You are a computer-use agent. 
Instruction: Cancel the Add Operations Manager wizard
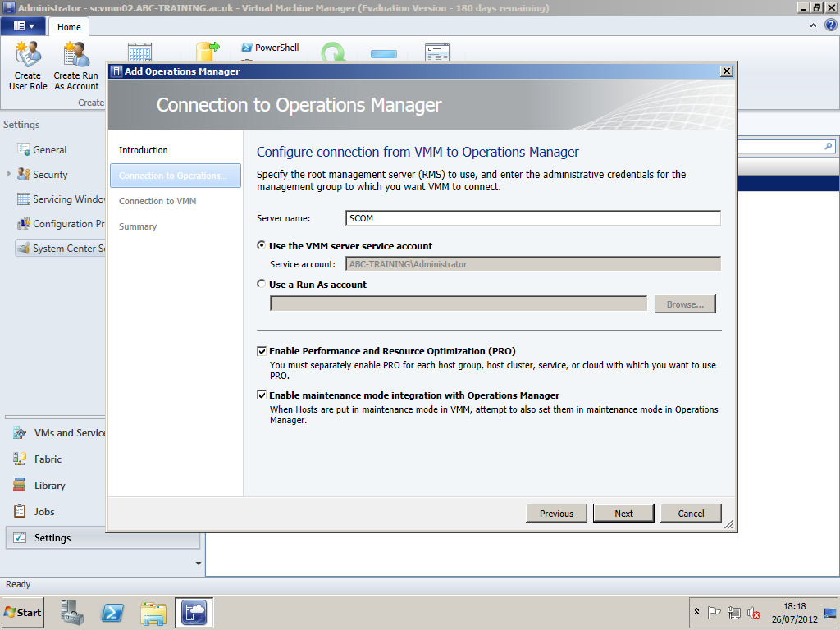691,514
